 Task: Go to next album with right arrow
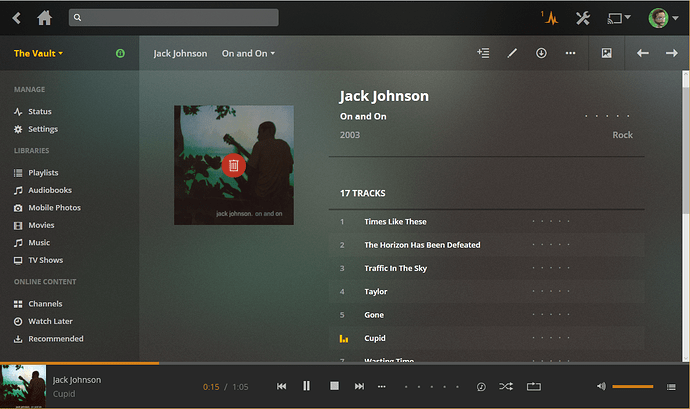point(672,53)
